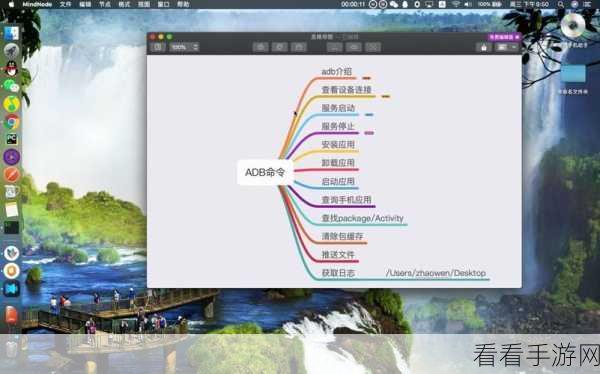
Task: Select the DVD disc icon on desktop
Action: (x=573, y=26)
